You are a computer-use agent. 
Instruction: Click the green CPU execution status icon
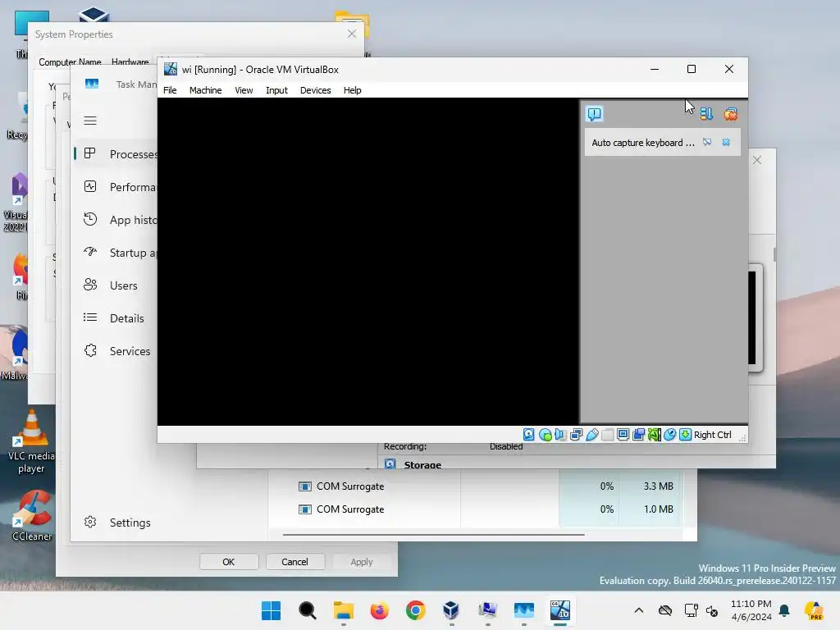coord(654,435)
